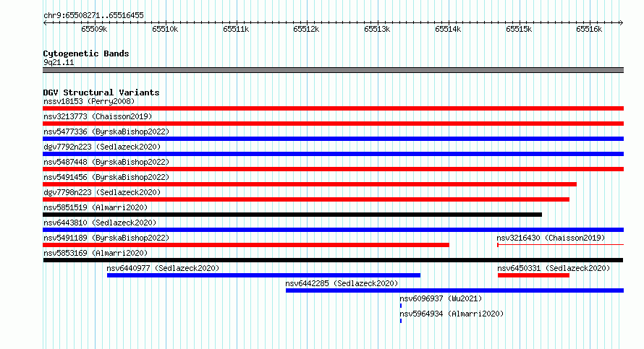Select the tiny blue mark under nsv6096937
The width and height of the screenshot is (644, 349).
(x=401, y=306)
